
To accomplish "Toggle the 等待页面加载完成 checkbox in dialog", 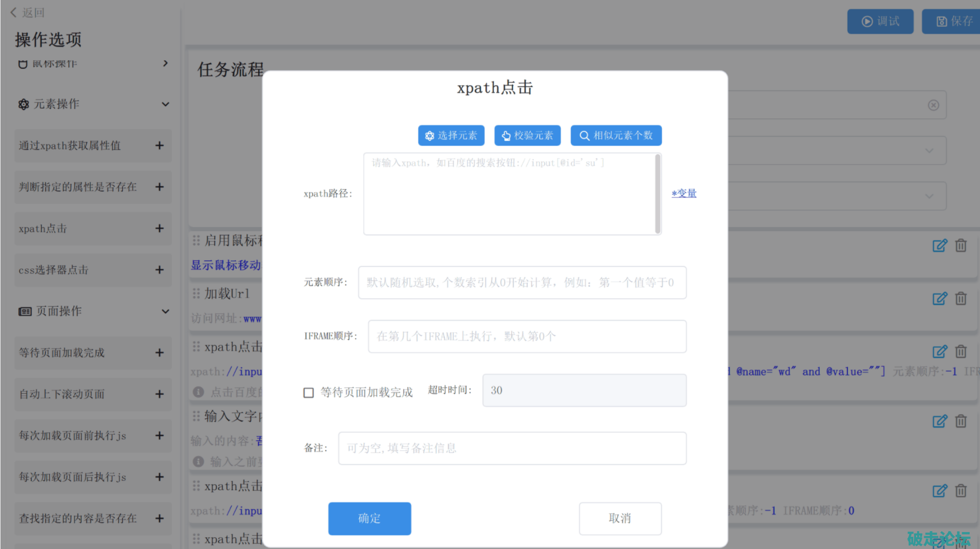I will point(308,392).
